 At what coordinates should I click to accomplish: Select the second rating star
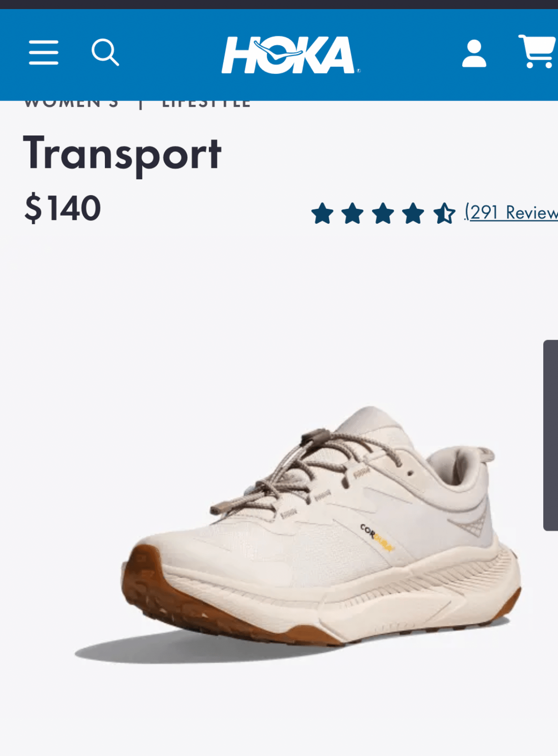point(352,213)
